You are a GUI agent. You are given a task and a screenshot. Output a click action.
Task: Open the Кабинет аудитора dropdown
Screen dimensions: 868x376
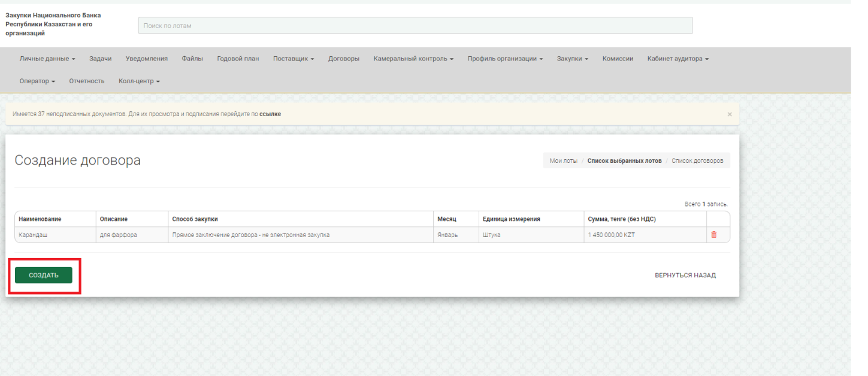pyautogui.click(x=678, y=59)
